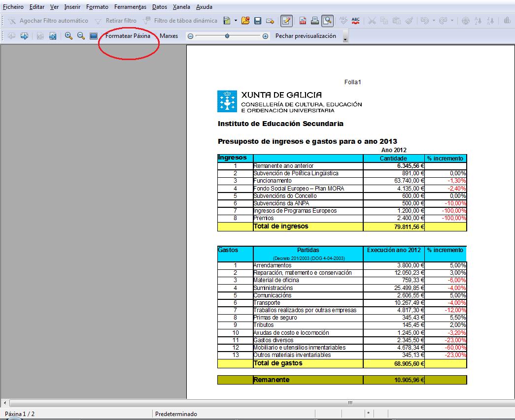Expand the New document dropdown arrow
Image resolution: width=515 pixels, height=420 pixels.
[236, 21]
